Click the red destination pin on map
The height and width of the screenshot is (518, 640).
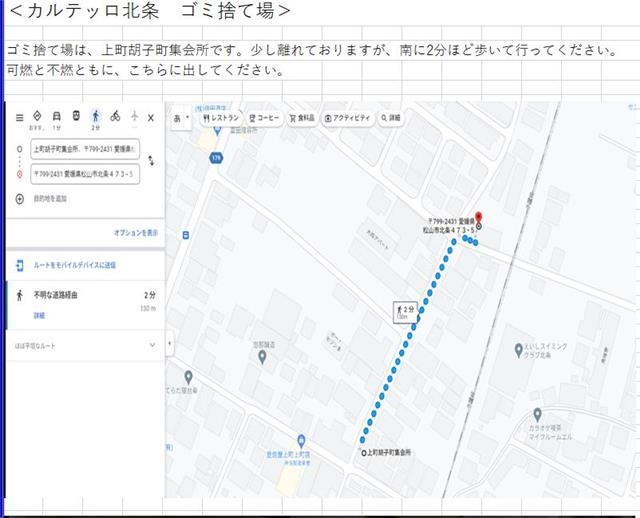pos(478,218)
